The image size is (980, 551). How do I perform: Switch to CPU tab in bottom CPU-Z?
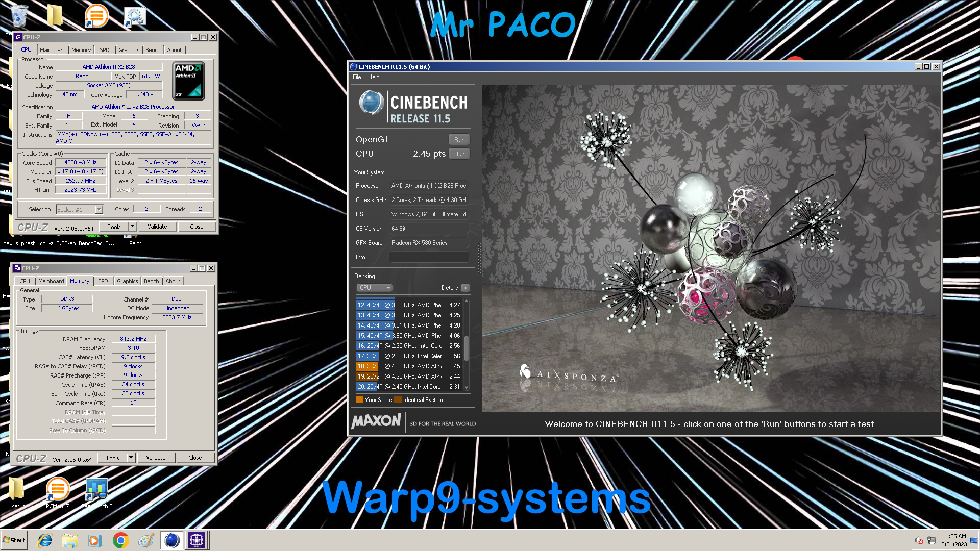click(x=25, y=281)
